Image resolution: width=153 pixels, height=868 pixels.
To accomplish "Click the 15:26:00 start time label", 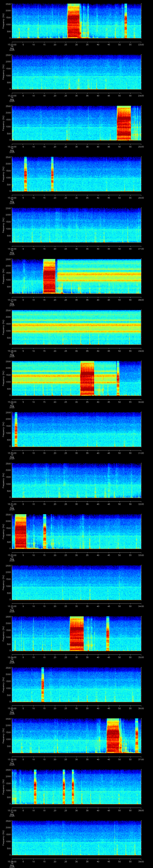I will tap(12, 249).
